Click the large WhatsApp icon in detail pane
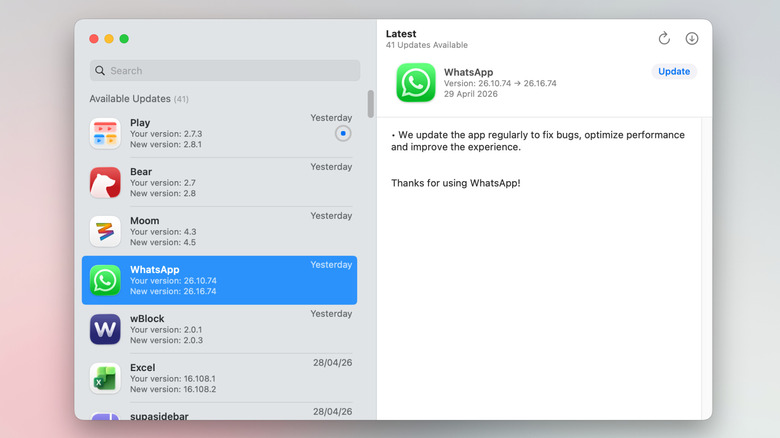The image size is (780, 438). click(416, 83)
